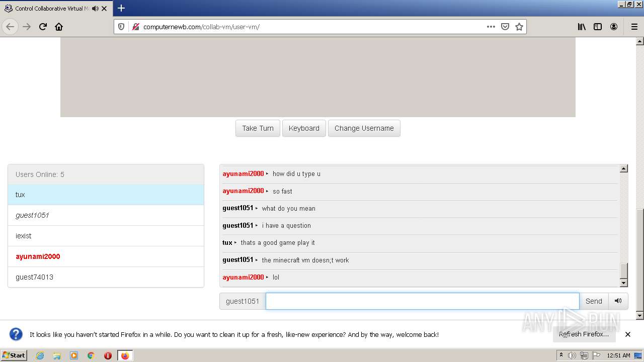Open Opera from the taskbar
This screenshot has width=644, height=362.
(x=108, y=355)
